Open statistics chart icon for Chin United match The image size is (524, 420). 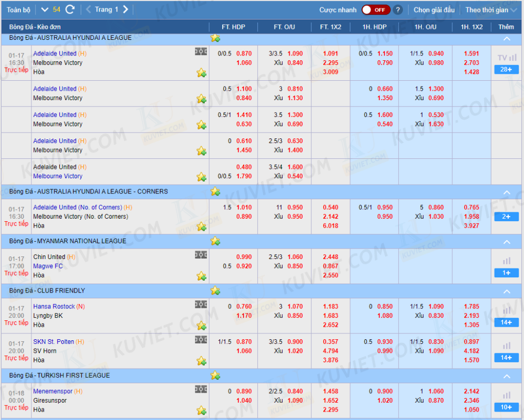(x=507, y=261)
